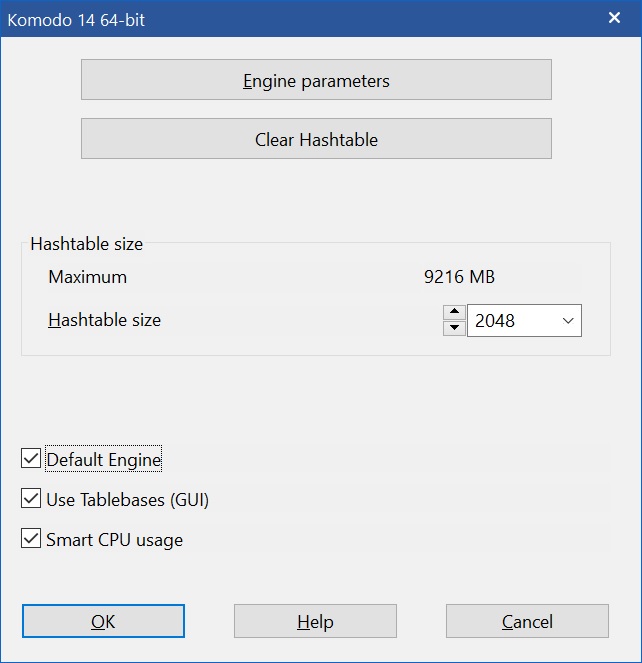The image size is (642, 663).
Task: Click the Smart CPU usage label text
Action: coord(114,540)
